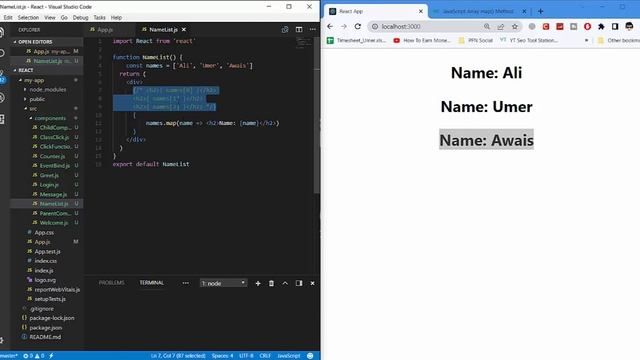Open terminal panel overflow ellipsis
Viewport: 640px width, 360px height.
point(185,283)
